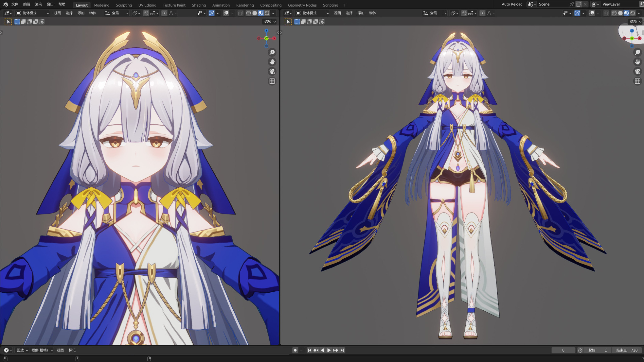This screenshot has height=362, width=644.
Task: Switch perspective/orthographic grid icon in right viewport
Action: 637,81
